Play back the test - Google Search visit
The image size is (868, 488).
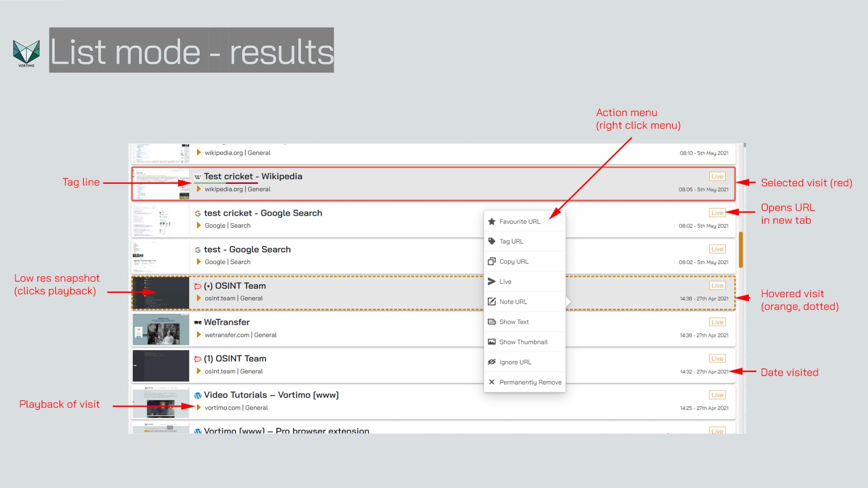tap(199, 262)
